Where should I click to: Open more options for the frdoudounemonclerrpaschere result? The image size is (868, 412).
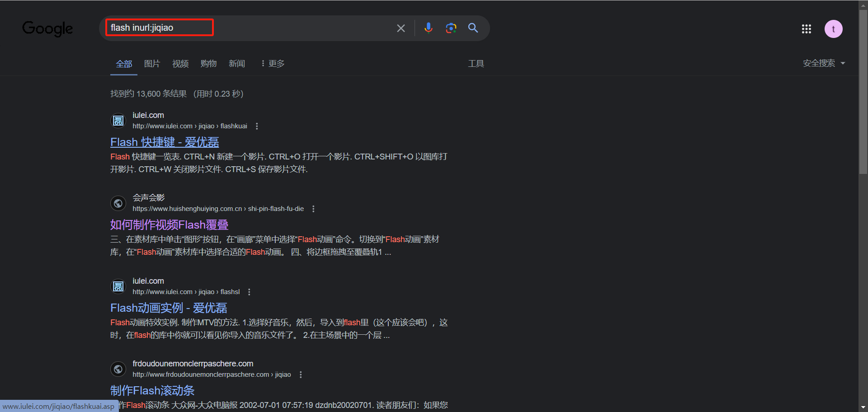point(301,375)
